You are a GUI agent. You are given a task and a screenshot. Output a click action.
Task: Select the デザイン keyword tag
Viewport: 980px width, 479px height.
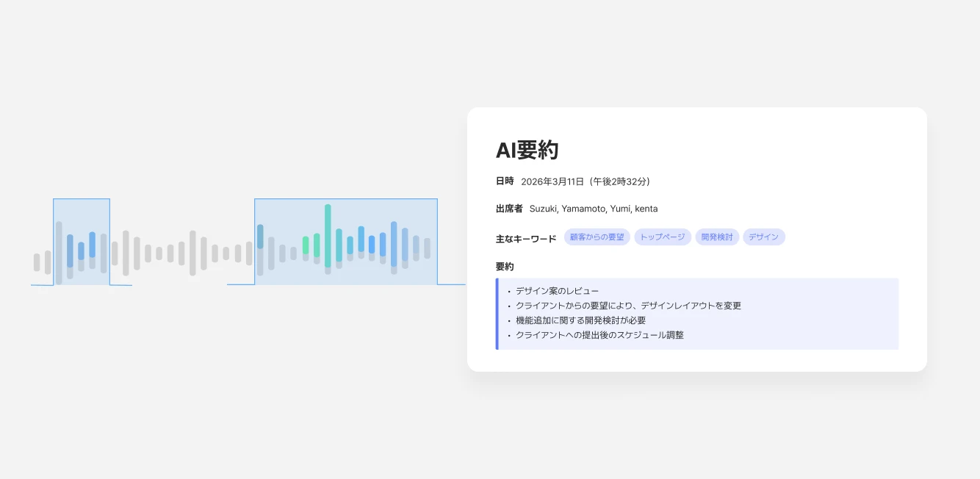pos(763,237)
